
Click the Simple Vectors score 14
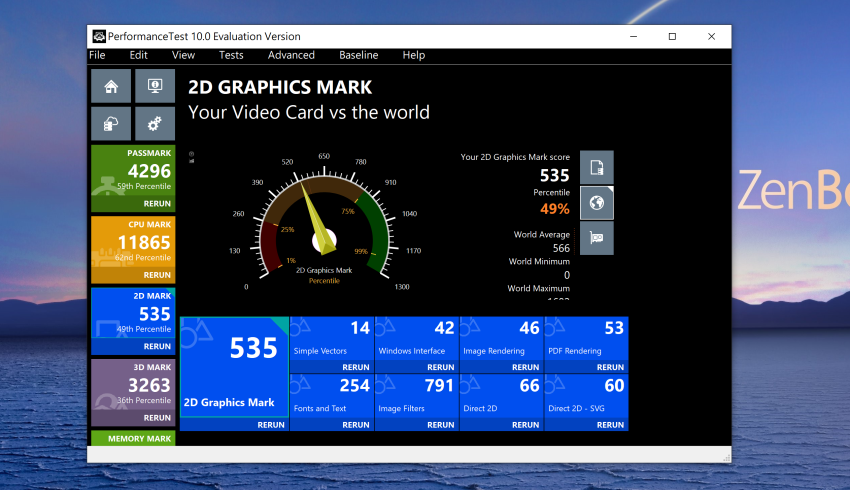360,328
